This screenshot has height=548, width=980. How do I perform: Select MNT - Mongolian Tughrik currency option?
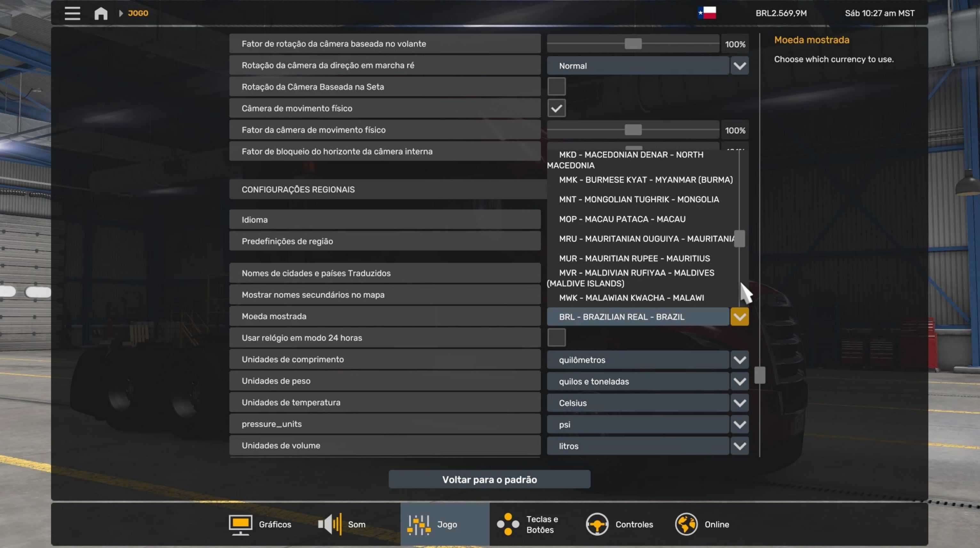point(639,199)
